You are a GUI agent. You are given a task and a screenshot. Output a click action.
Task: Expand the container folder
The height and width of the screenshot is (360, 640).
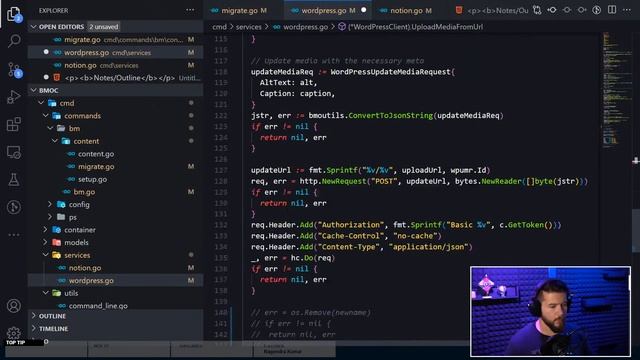[x=45, y=230]
